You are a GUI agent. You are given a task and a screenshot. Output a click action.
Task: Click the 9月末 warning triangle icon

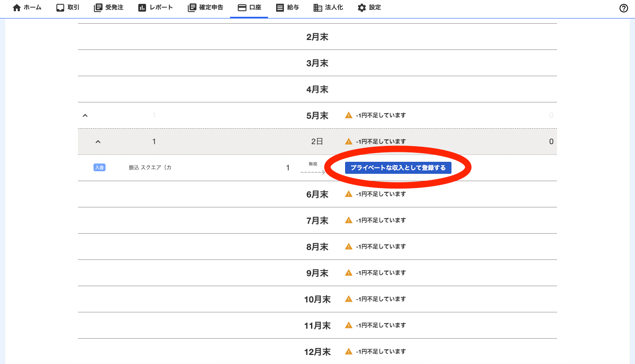click(x=349, y=273)
